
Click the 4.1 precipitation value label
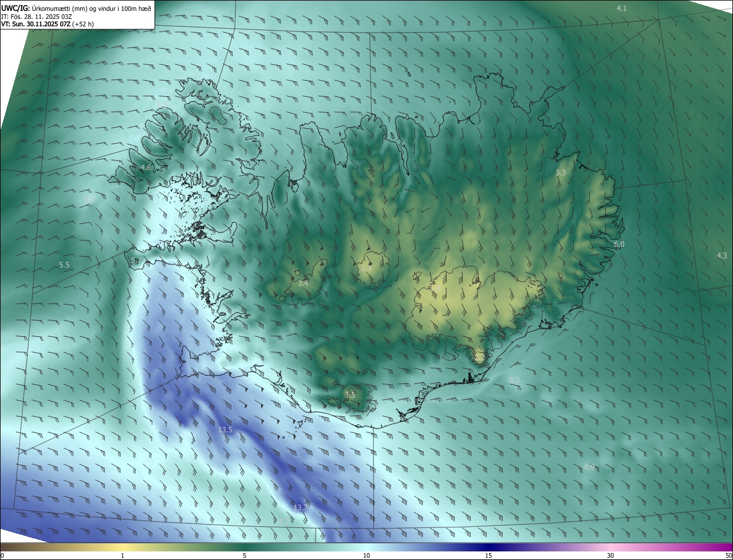coord(621,8)
